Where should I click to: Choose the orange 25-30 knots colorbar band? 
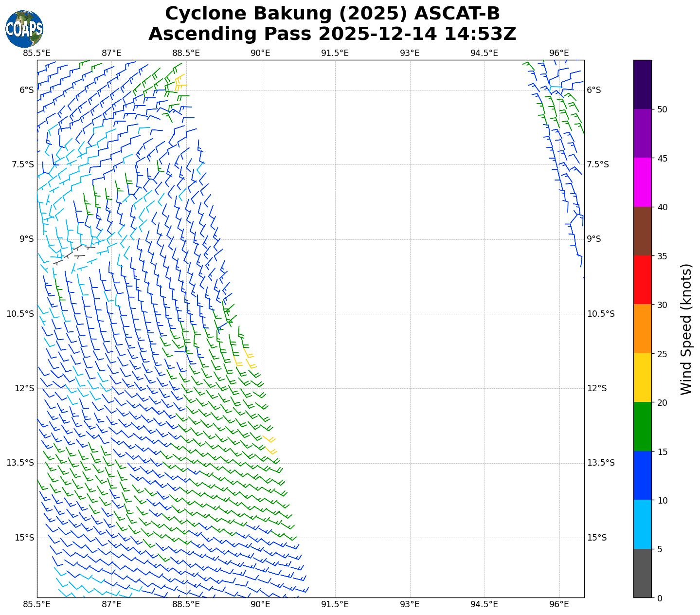[x=642, y=329]
